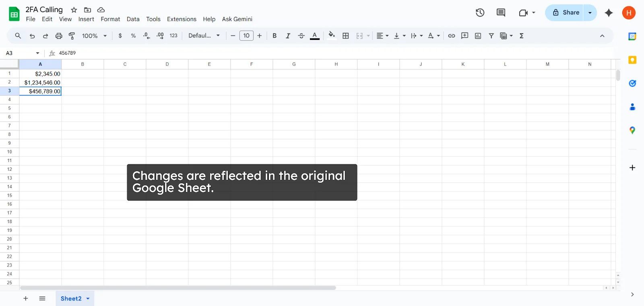Screen dimensions: 644x306
Task: Toggle bold formatting
Action: click(x=275, y=36)
